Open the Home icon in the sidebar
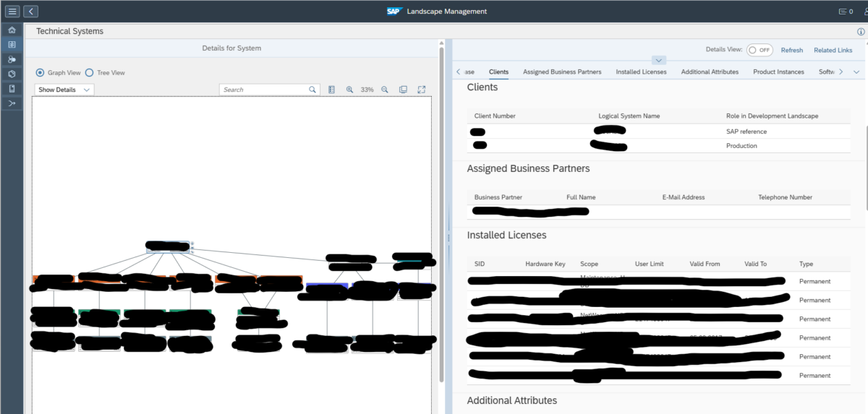 coord(12,30)
